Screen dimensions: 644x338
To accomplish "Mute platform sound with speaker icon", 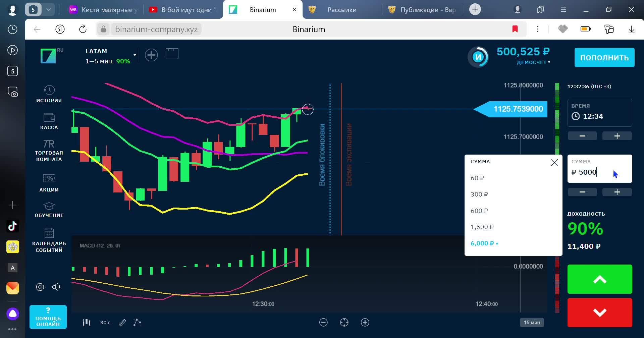I will (57, 287).
